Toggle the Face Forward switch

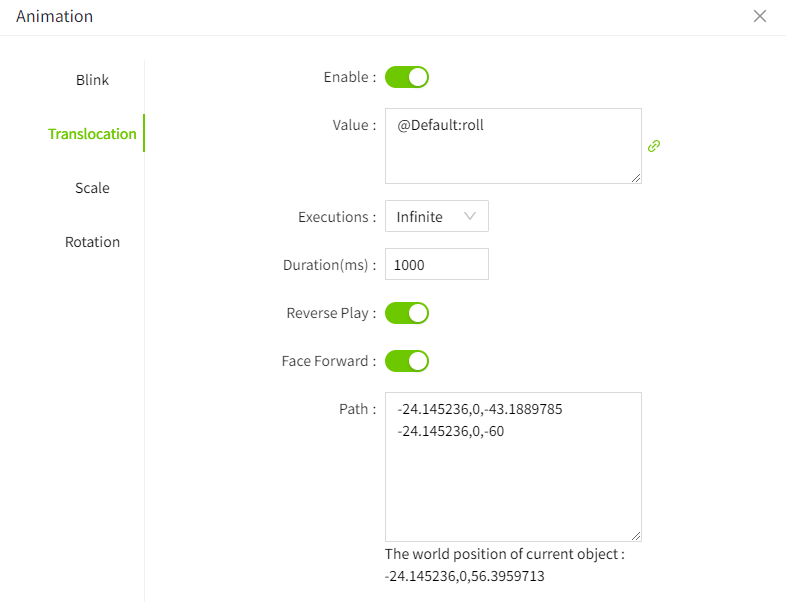coord(407,361)
